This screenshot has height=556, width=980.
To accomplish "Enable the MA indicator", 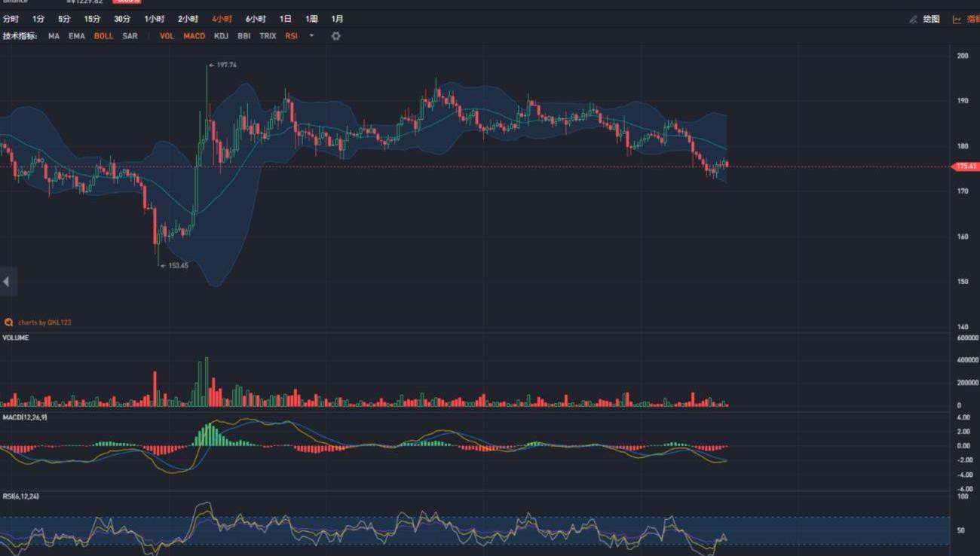I will 54,36.
